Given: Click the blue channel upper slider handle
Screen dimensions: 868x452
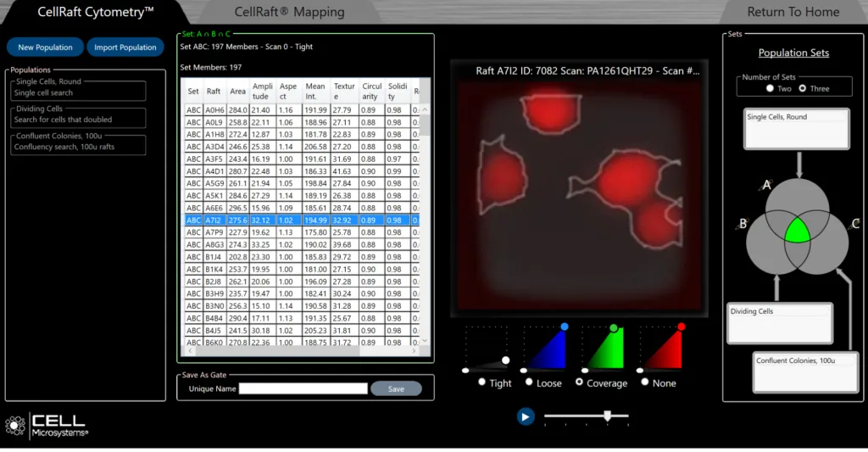Looking at the screenshot, I should click(564, 326).
